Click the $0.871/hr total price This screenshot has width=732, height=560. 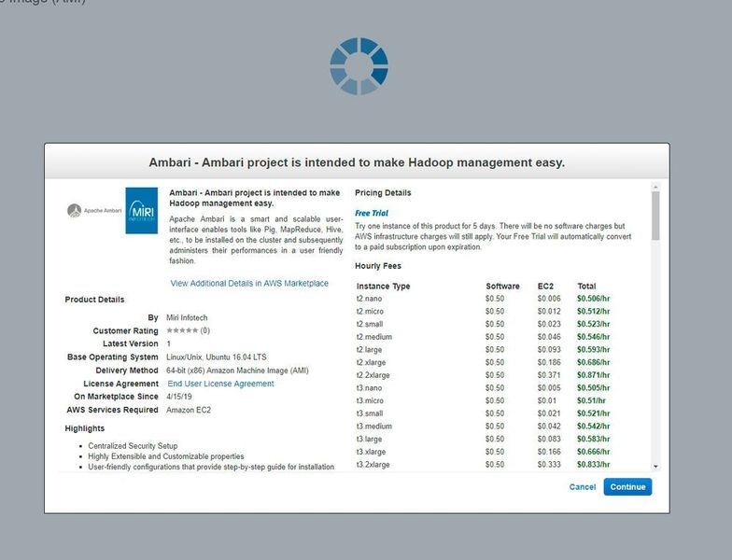[x=594, y=375]
